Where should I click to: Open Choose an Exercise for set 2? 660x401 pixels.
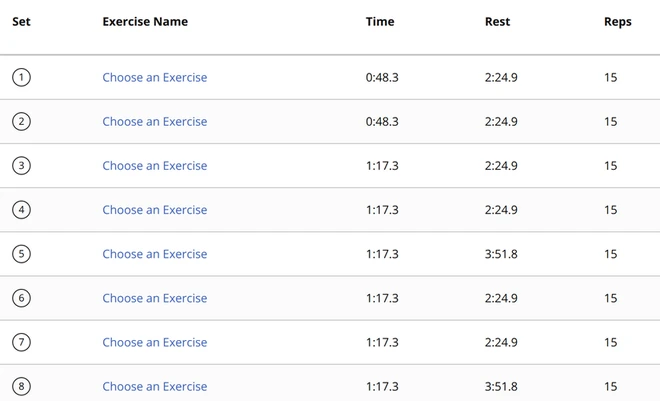155,122
